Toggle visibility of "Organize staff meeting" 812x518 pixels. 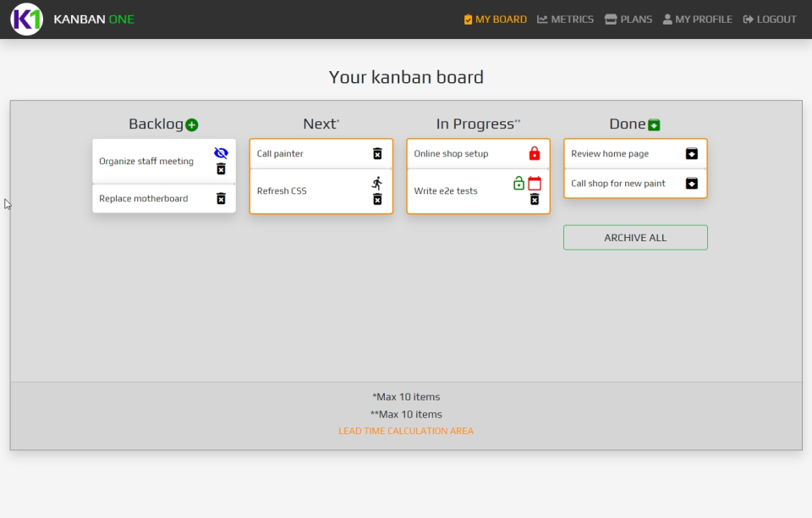pyautogui.click(x=220, y=152)
